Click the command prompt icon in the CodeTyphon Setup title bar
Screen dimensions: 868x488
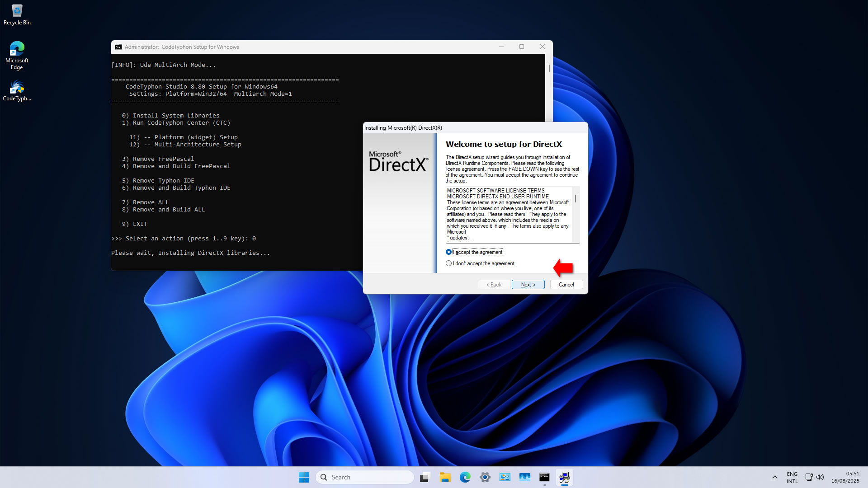pyautogui.click(x=118, y=47)
